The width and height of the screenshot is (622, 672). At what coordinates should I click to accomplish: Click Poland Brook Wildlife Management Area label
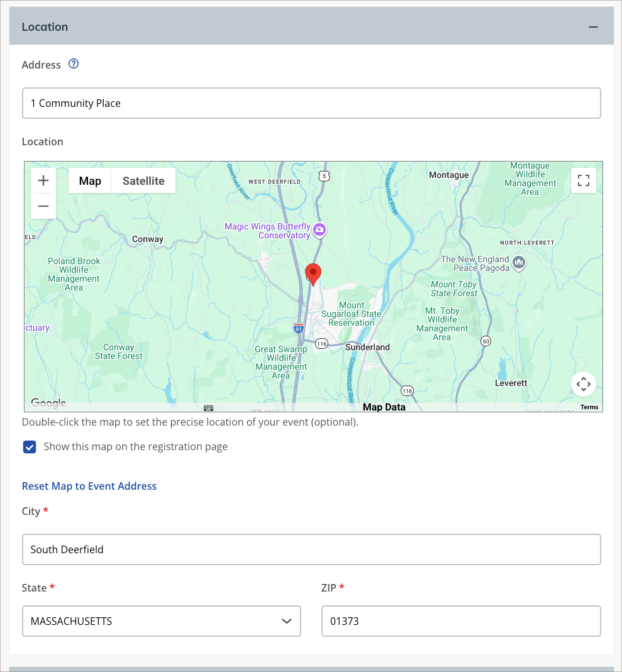[x=74, y=274]
